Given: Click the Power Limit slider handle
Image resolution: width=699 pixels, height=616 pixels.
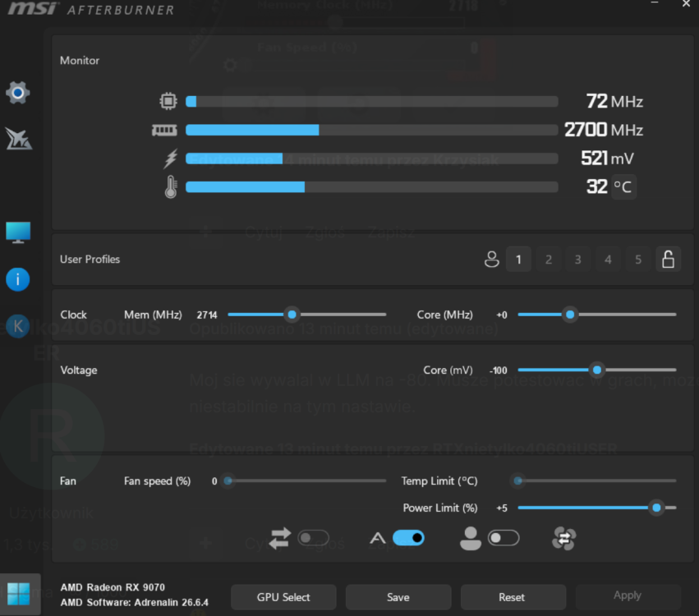Looking at the screenshot, I should click(x=656, y=508).
